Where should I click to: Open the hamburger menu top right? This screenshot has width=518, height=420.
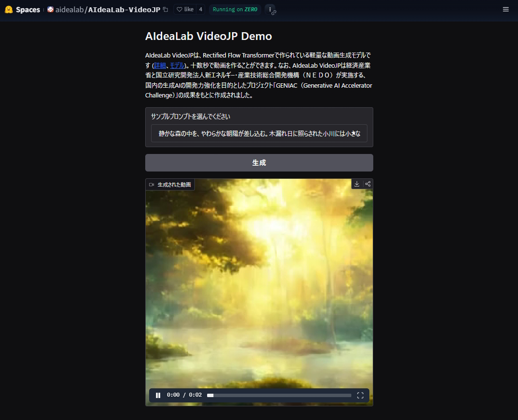click(x=506, y=9)
